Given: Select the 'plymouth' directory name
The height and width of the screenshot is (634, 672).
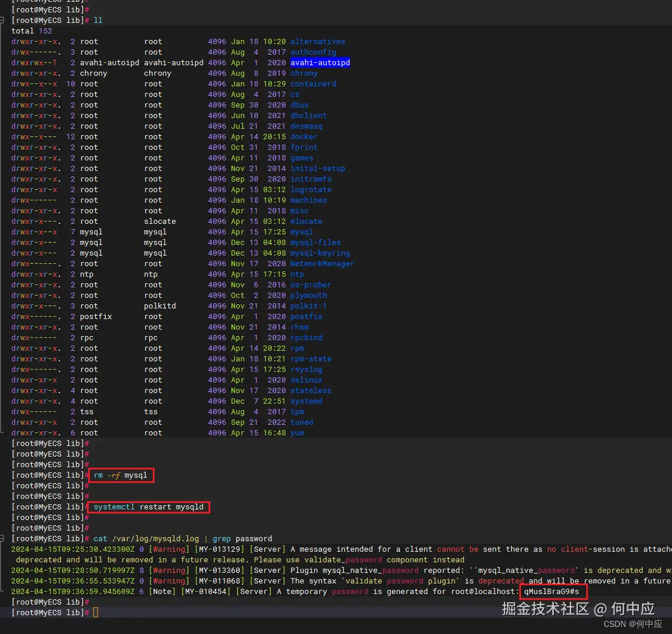Looking at the screenshot, I should [308, 296].
